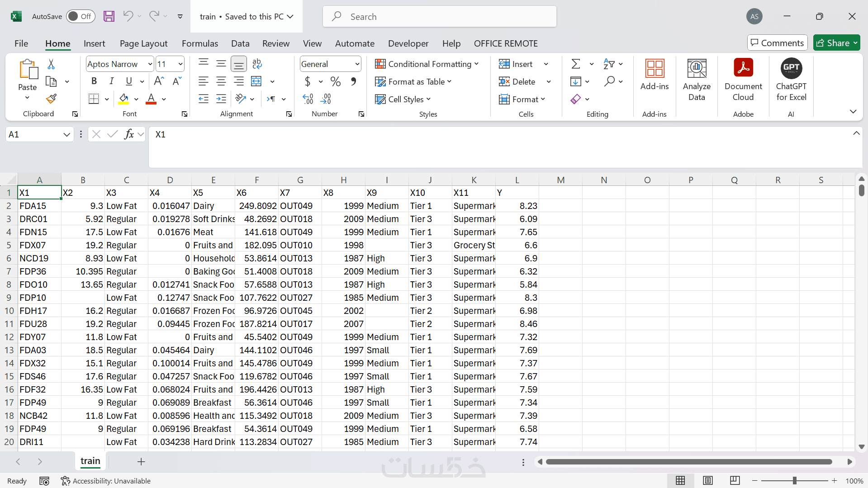The height and width of the screenshot is (488, 868).
Task: Click the Search box
Action: (x=440, y=16)
